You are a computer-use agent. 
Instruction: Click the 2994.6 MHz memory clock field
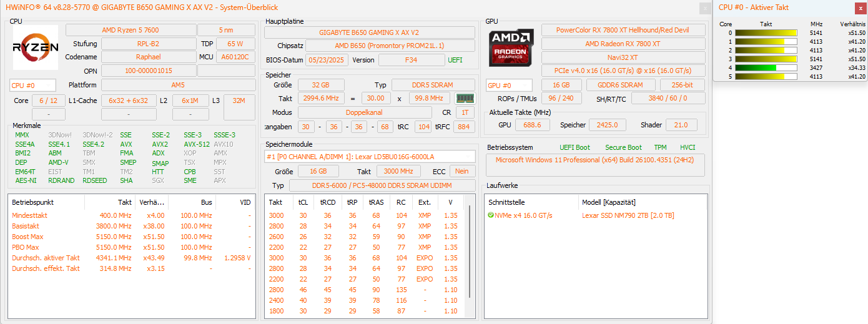(321, 99)
